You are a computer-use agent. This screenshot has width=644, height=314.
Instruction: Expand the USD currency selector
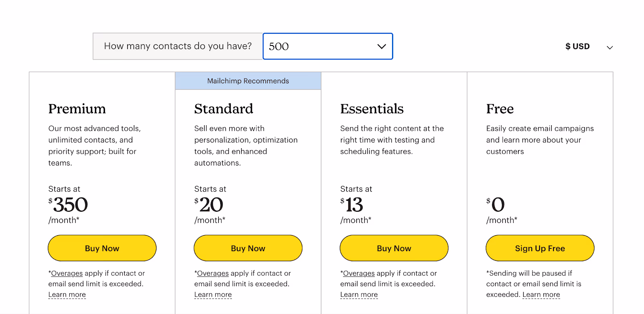click(589, 47)
